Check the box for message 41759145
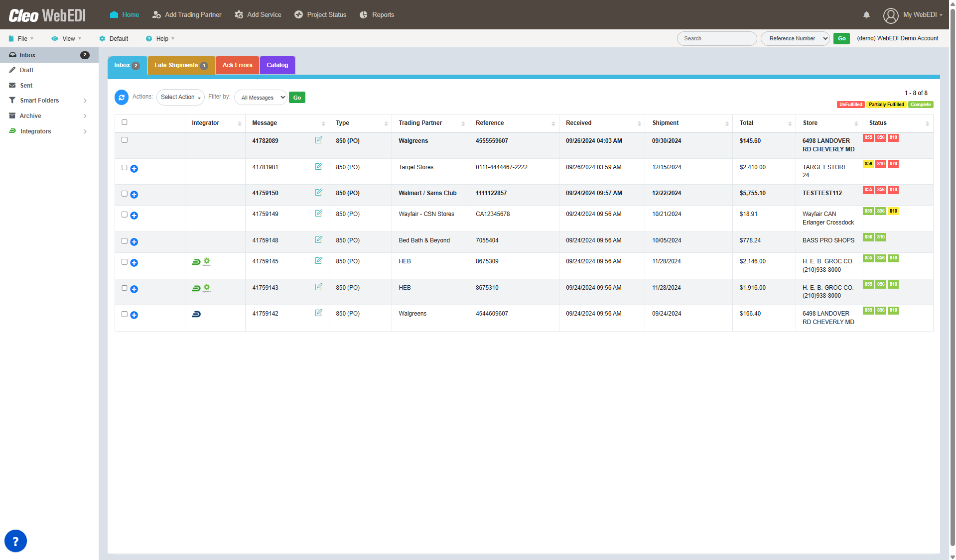 (x=125, y=262)
